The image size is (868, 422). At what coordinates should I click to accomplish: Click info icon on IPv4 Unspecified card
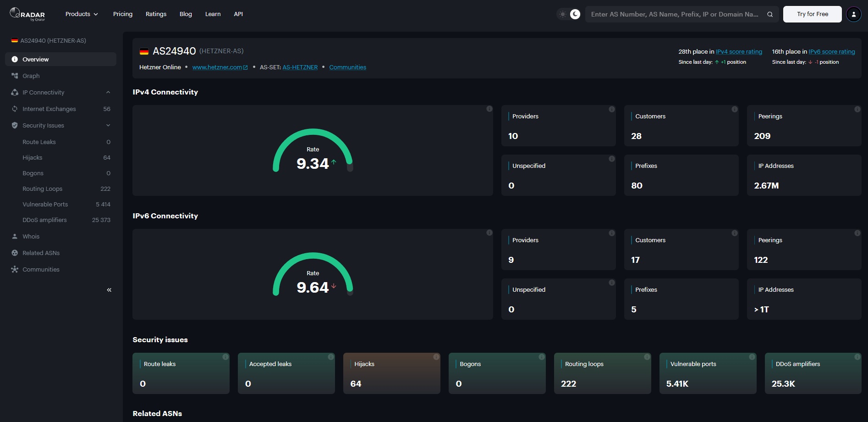click(612, 159)
